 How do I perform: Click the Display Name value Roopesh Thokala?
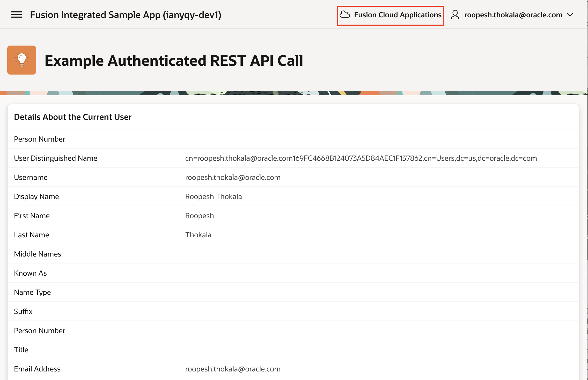click(213, 196)
